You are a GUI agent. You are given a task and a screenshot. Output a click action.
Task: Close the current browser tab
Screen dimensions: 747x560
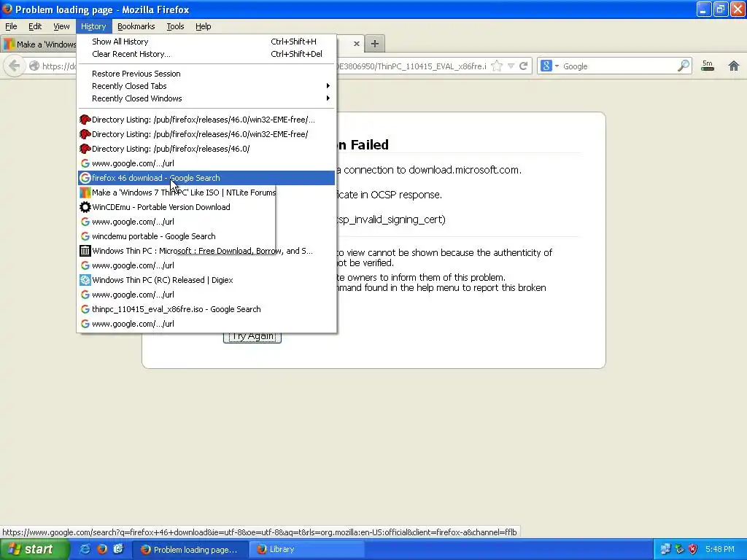(356, 44)
